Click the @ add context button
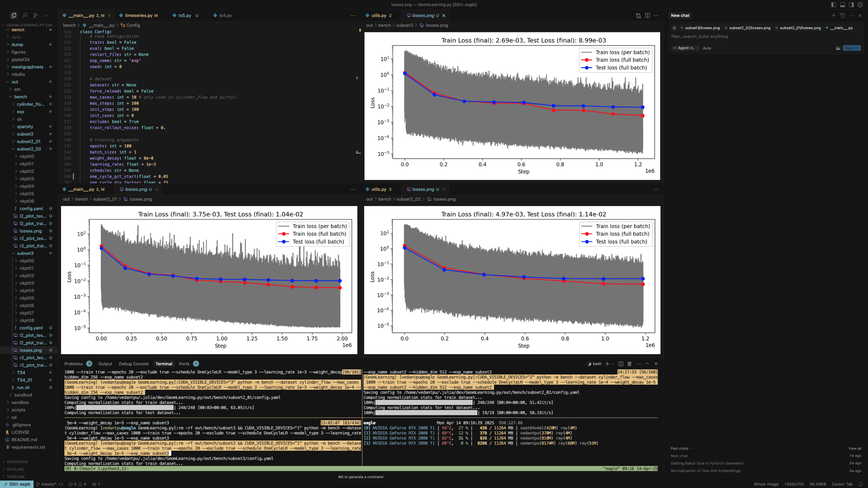The height and width of the screenshot is (488, 868). [x=675, y=28]
